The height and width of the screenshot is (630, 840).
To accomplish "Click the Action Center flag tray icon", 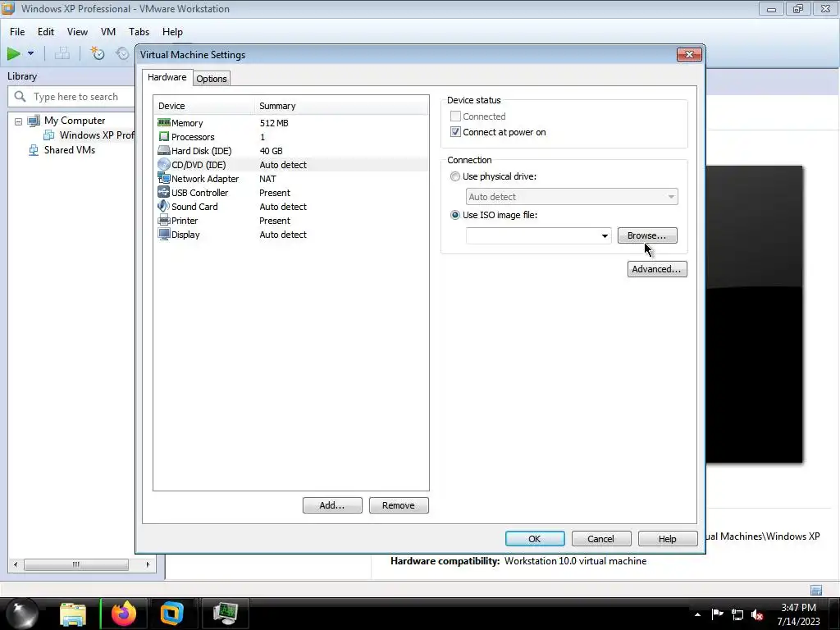I will click(717, 614).
